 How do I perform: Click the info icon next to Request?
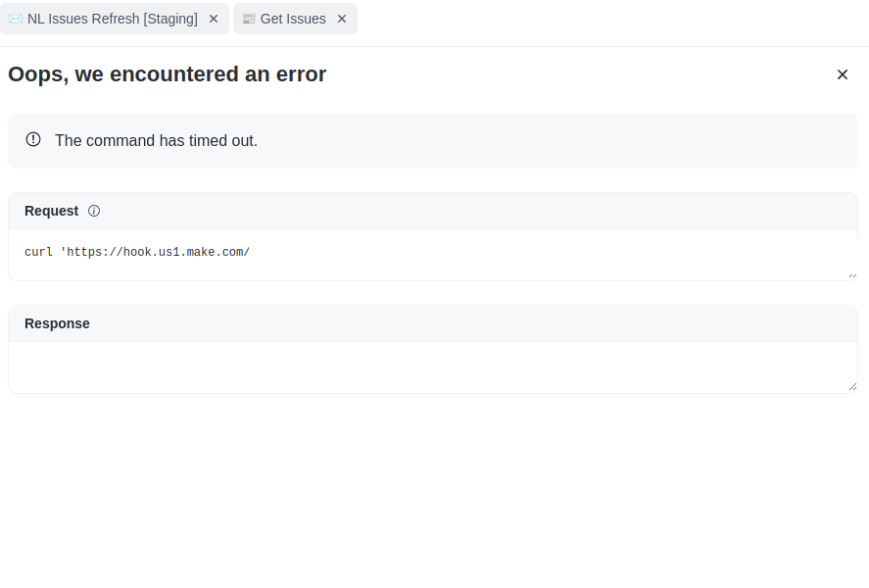(94, 211)
